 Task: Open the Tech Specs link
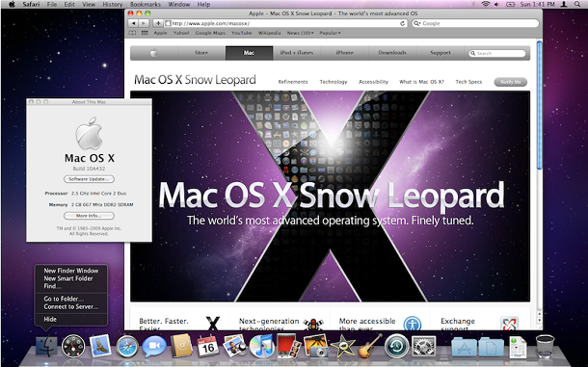coord(468,82)
